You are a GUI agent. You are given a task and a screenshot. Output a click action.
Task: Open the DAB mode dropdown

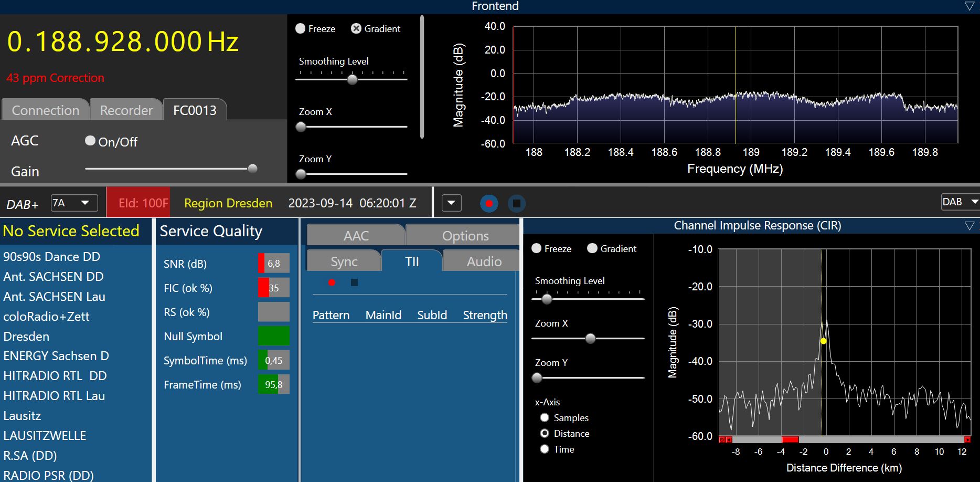(x=960, y=202)
